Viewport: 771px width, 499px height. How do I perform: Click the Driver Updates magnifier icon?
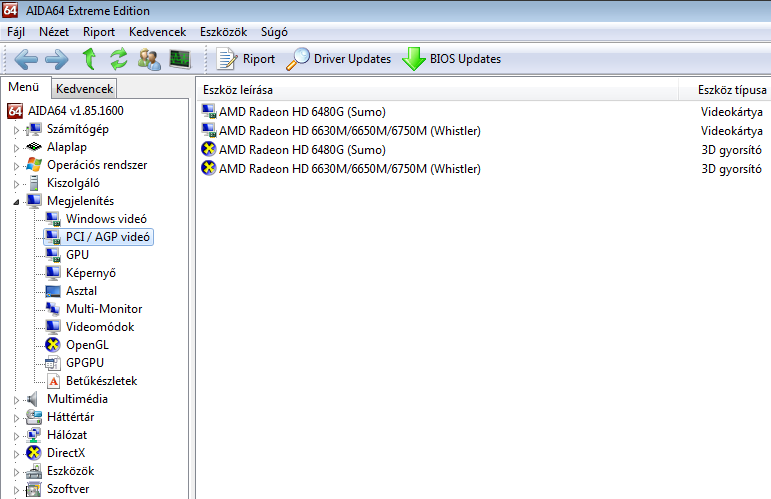298,59
